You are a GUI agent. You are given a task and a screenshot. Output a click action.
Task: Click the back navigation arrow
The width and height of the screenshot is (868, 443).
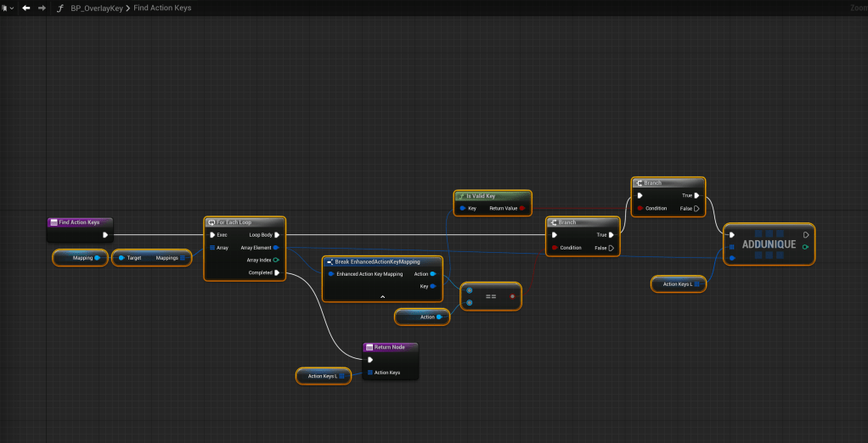click(26, 8)
